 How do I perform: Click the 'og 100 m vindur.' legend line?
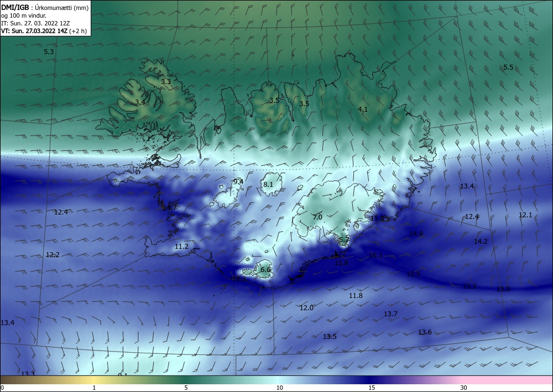click(x=24, y=15)
